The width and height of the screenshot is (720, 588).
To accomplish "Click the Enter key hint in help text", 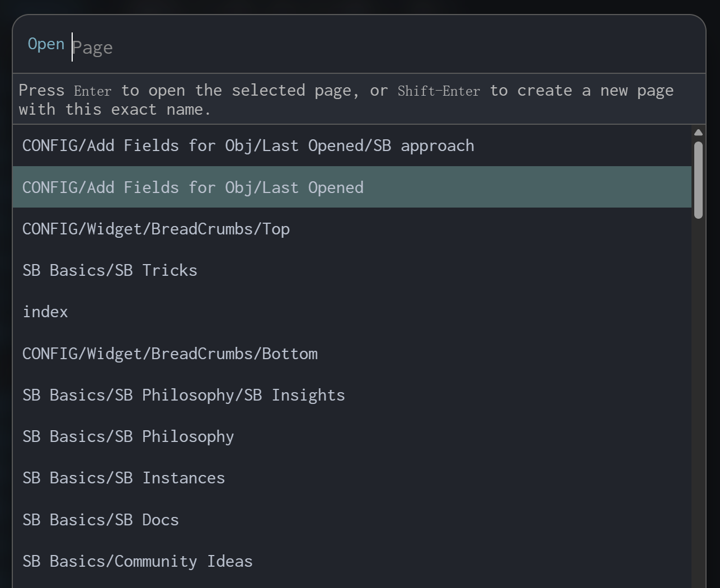I will [x=93, y=91].
